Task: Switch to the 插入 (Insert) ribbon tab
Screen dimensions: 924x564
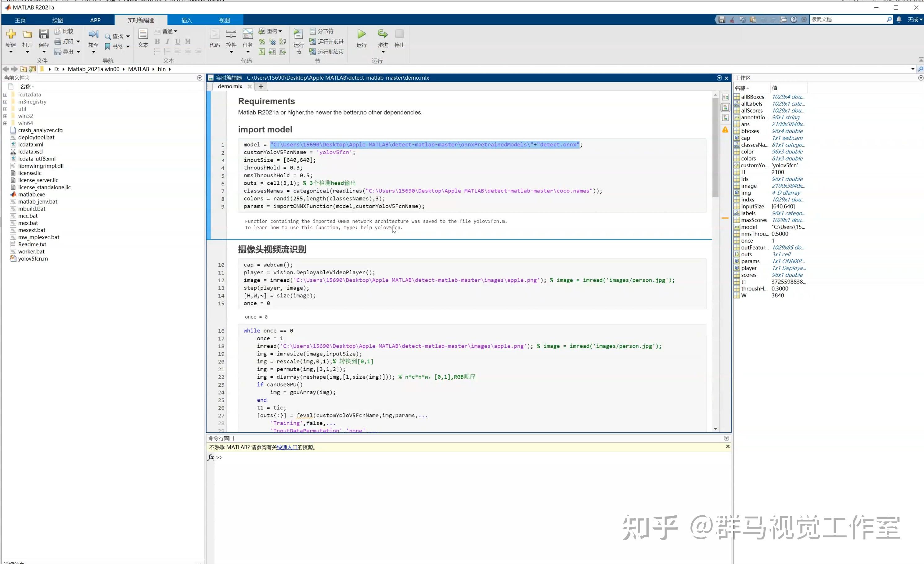Action: tap(186, 20)
